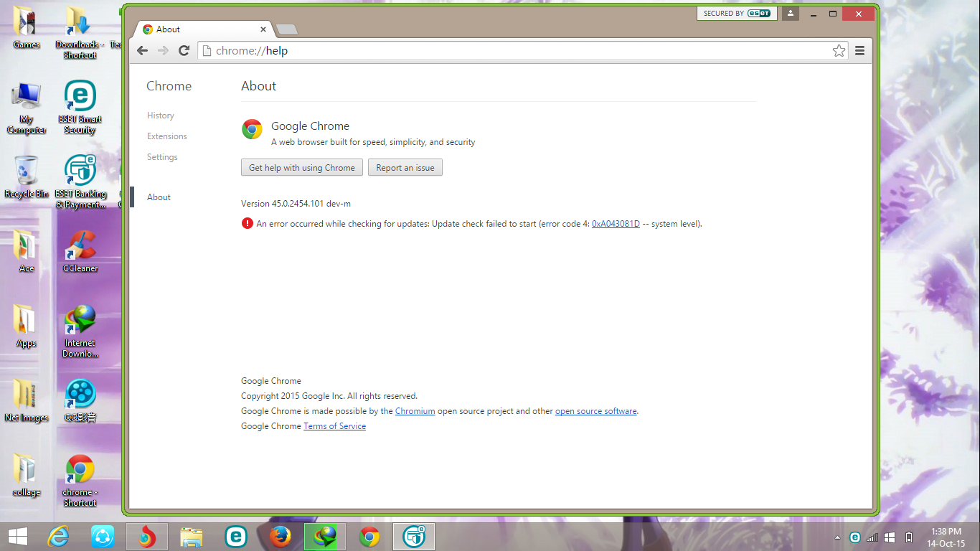Image resolution: width=980 pixels, height=551 pixels.
Task: Check the battery status tray icon
Action: pos(908,537)
